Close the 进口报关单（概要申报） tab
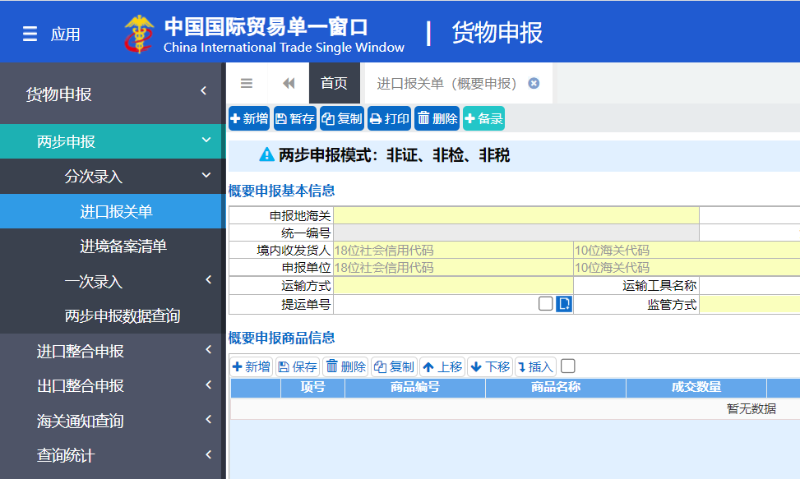 coord(534,83)
